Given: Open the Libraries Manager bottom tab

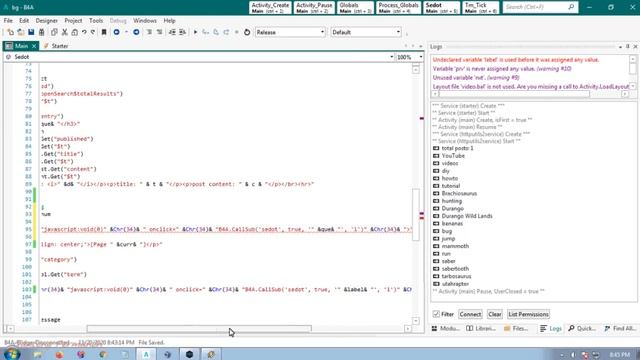Looking at the screenshot, I should click(481, 328).
